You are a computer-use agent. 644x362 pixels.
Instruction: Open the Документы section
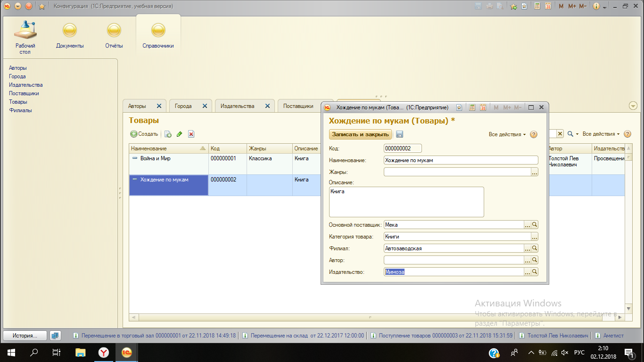pyautogui.click(x=70, y=36)
